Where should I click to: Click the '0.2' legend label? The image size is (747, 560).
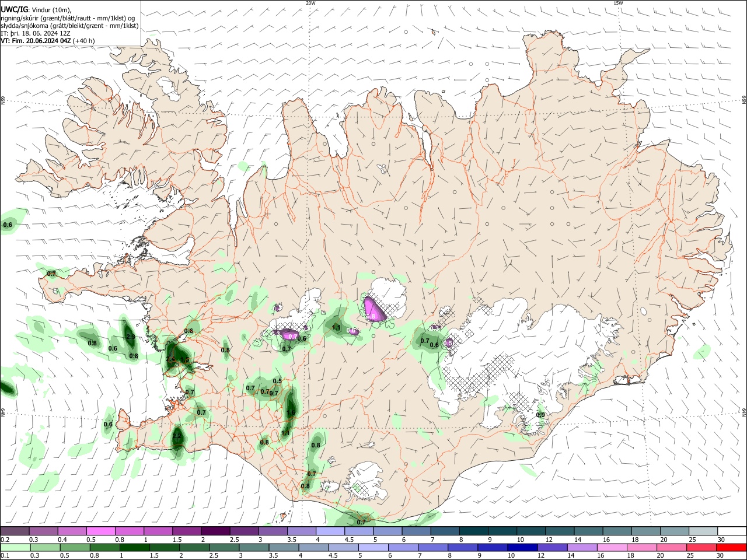(5, 540)
